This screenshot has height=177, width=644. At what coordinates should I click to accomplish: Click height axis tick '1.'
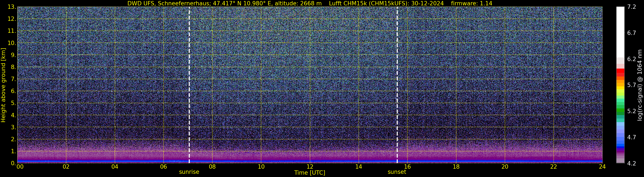13,151
